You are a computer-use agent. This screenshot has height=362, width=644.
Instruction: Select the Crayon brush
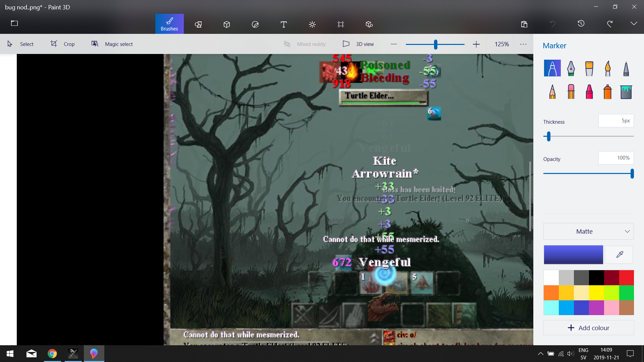point(589,92)
